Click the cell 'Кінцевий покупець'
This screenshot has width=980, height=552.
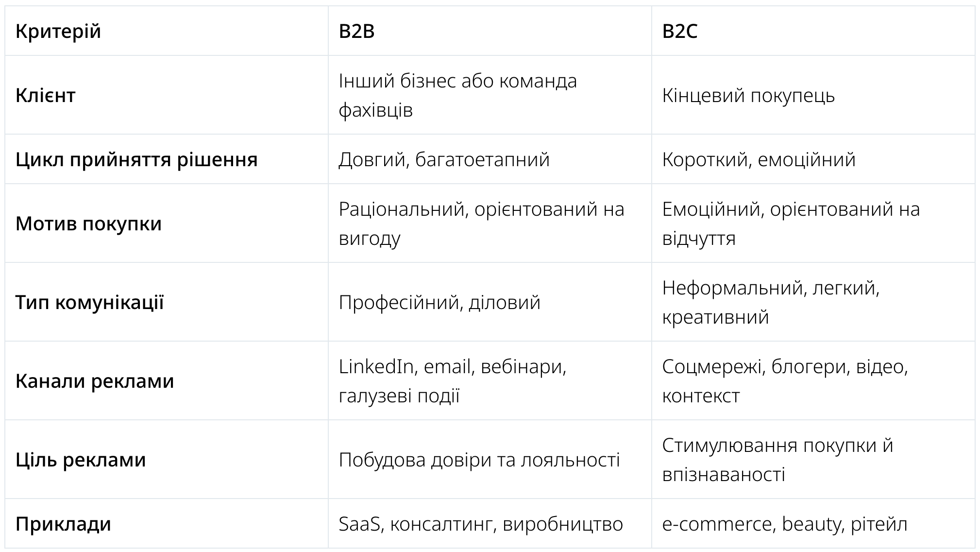(748, 95)
